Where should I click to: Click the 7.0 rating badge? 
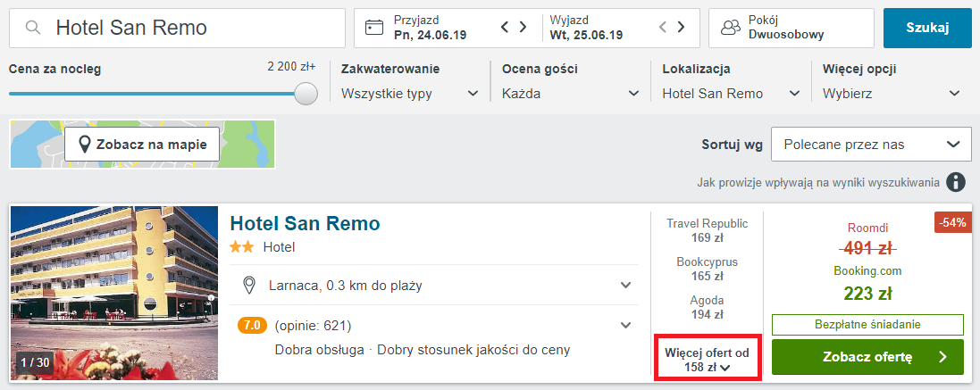[253, 326]
